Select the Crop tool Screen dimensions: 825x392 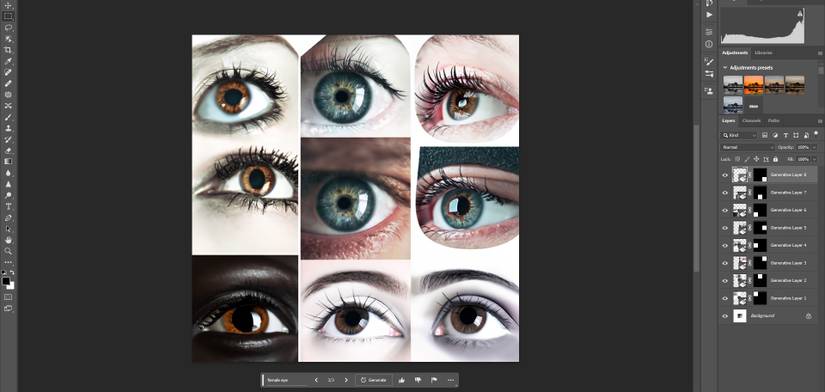point(8,50)
